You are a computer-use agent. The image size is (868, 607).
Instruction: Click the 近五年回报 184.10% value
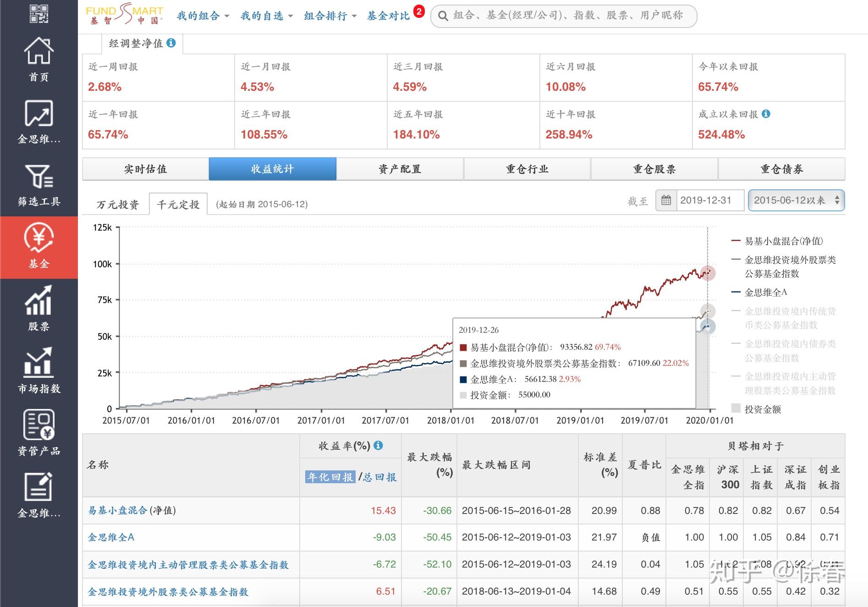pos(416,134)
